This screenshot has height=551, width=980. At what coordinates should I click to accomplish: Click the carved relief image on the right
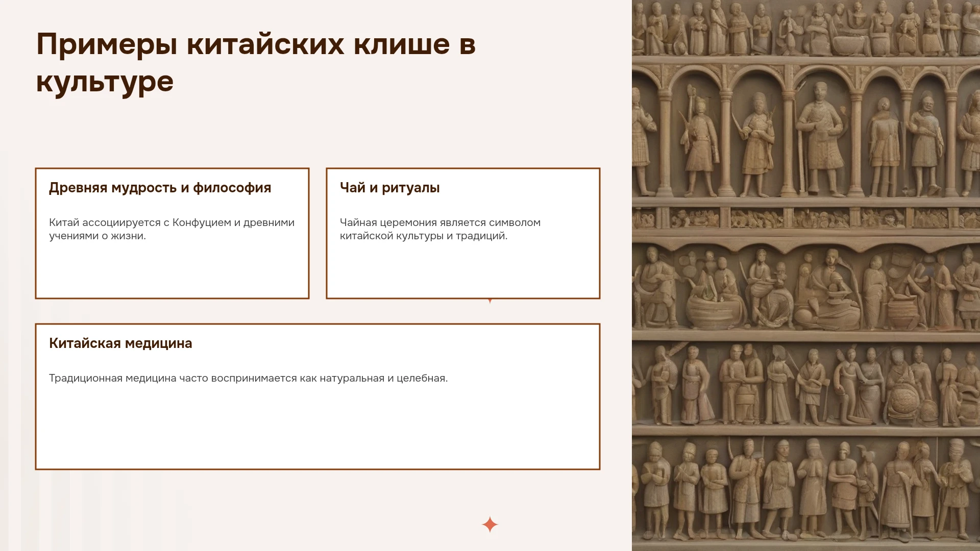tap(806, 275)
